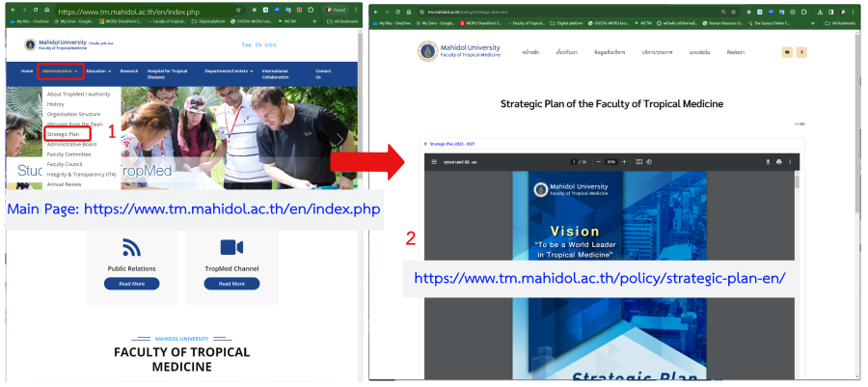Open PDF viewer hamburger sidebar menu
This screenshot has height=387, width=868.
[434, 162]
